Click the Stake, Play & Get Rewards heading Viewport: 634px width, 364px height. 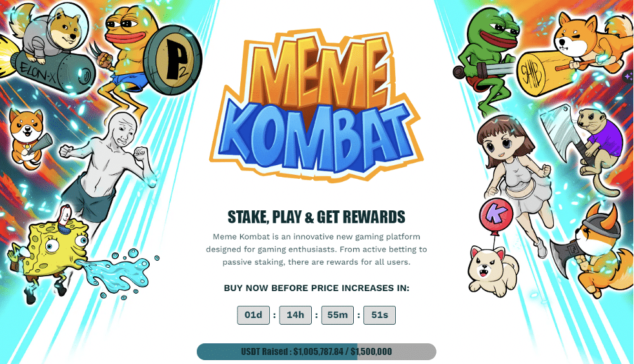[316, 217]
